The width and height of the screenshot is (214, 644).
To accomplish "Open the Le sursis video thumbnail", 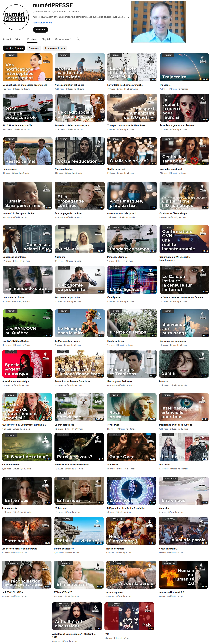I will 184,364.
